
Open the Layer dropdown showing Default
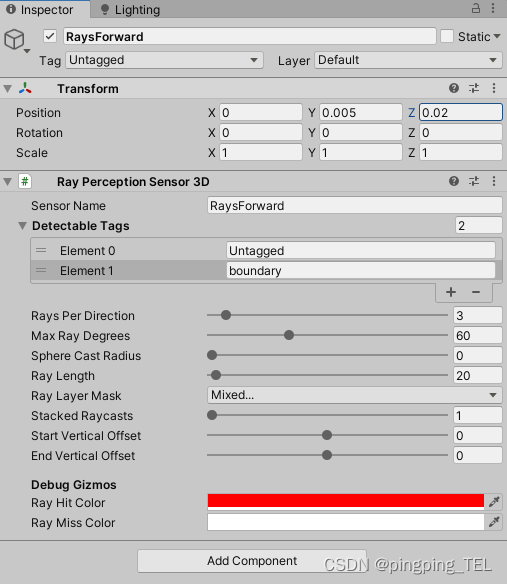click(408, 60)
